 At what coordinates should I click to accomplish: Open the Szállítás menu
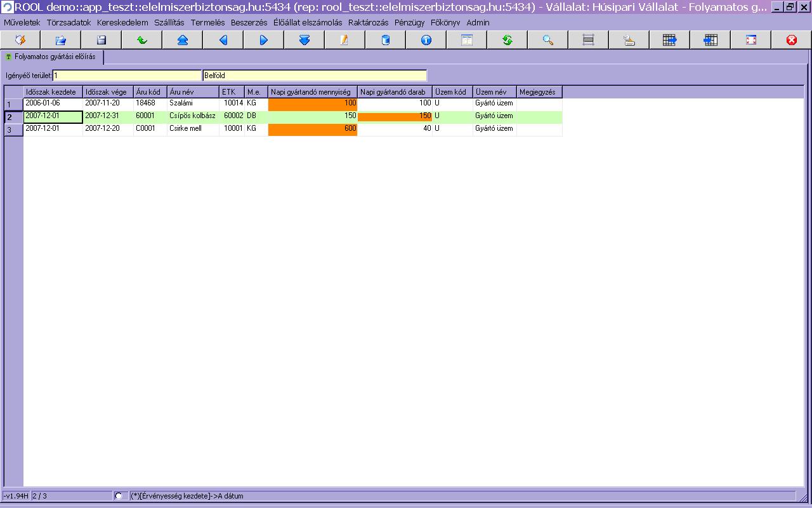point(169,22)
